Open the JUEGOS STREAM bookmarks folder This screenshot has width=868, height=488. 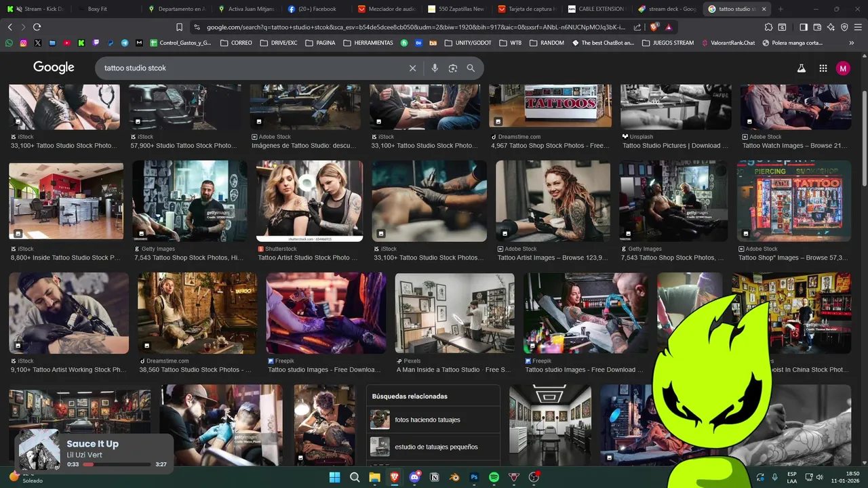(667, 43)
